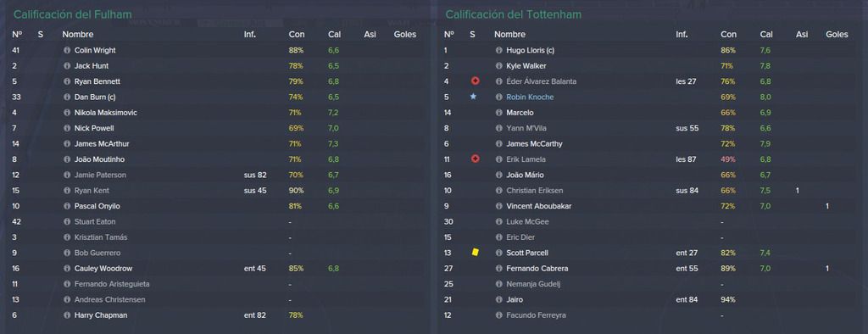Click injury icon for Éder Álvarez Balanta
The width and height of the screenshot is (868, 334).
[475, 81]
